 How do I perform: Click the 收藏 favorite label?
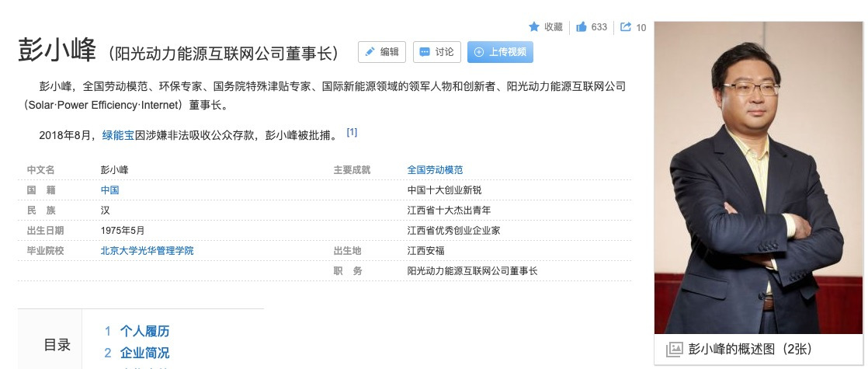click(553, 26)
